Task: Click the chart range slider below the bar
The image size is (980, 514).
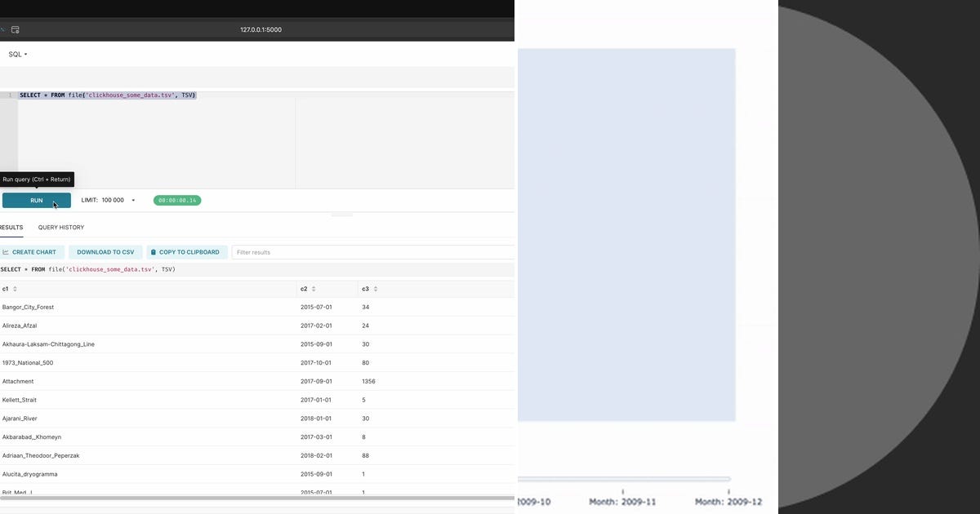Action: [x=624, y=479]
